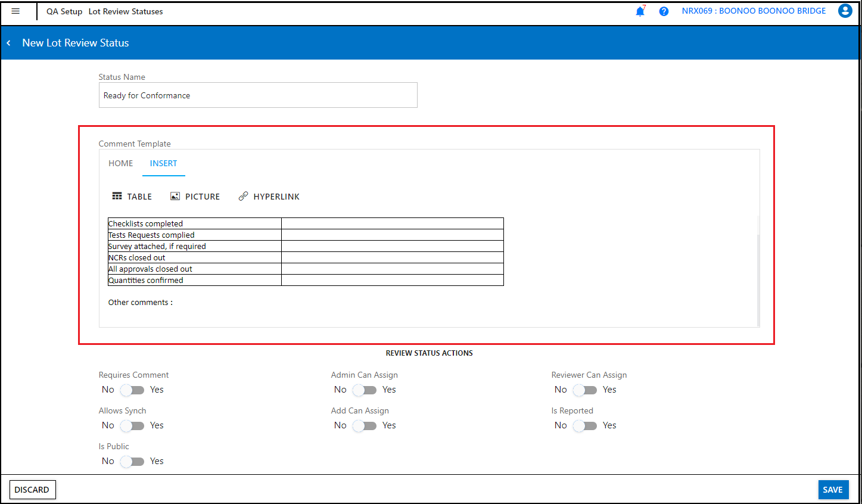Switch Admin Can Assign to Yes

coord(365,390)
